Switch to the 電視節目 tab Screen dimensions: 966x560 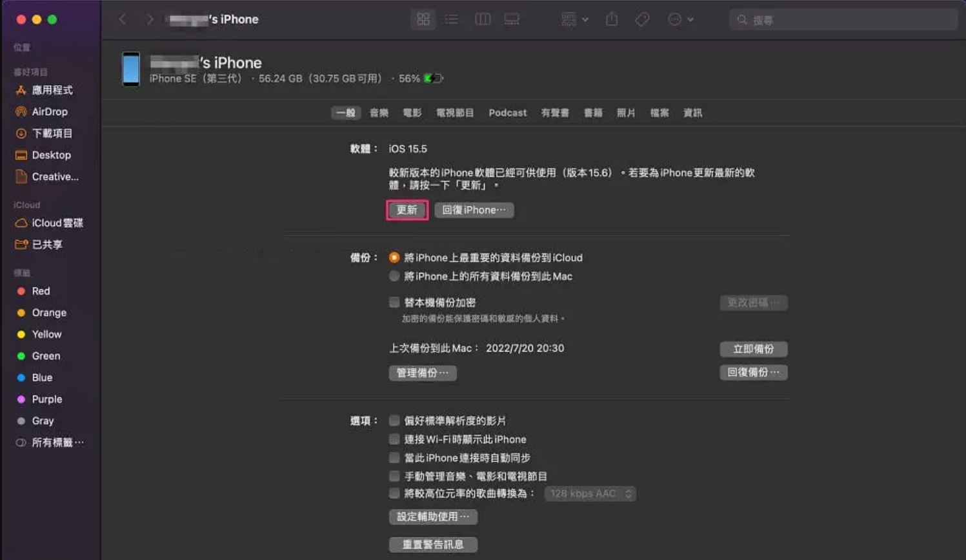[455, 113]
